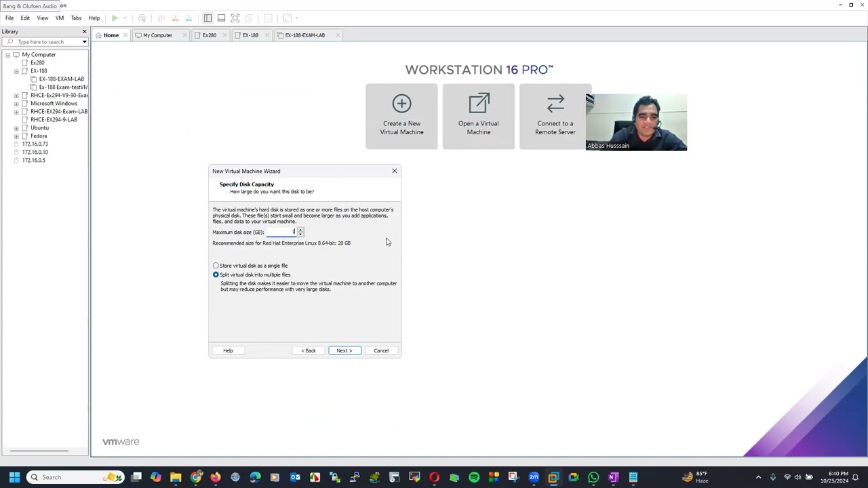
Task: Select Ex-188 Exam-testVM in the Library
Action: pos(63,87)
